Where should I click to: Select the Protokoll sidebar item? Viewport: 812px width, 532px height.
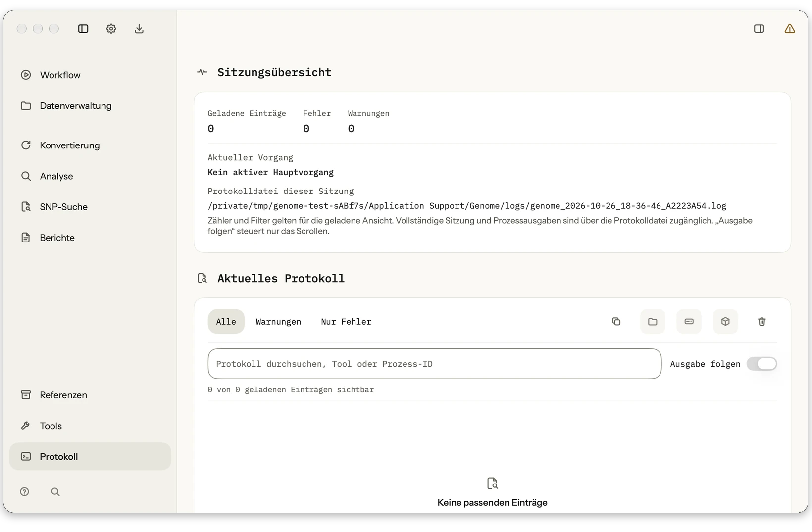[90, 456]
